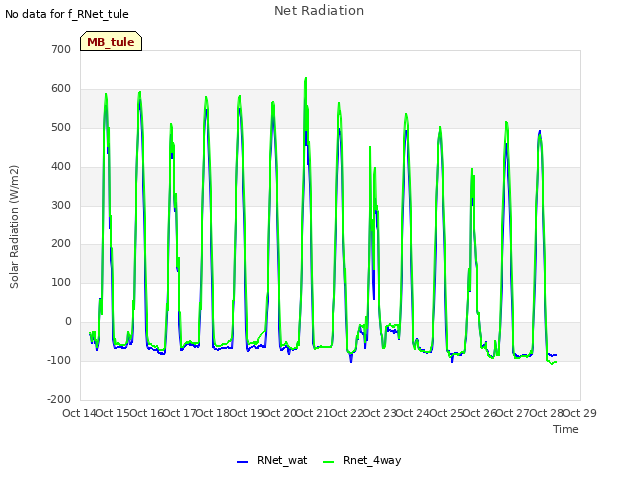
Task: Click the highest green peak above 600
Action: 306,79
